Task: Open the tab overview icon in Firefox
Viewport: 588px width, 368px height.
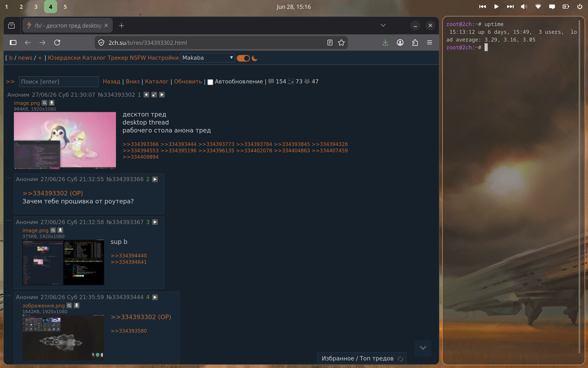Action: point(11,25)
